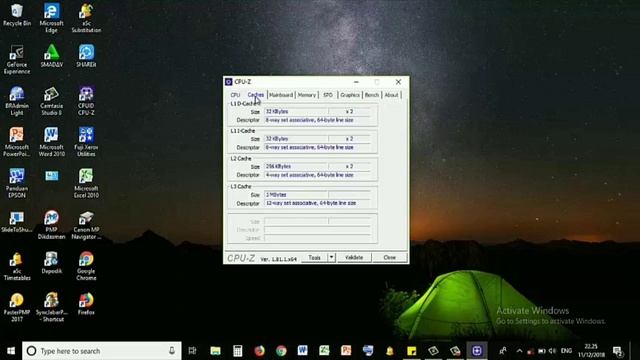Open the aSc Timetables desktop shortcut
640x360 pixels.
point(17,267)
